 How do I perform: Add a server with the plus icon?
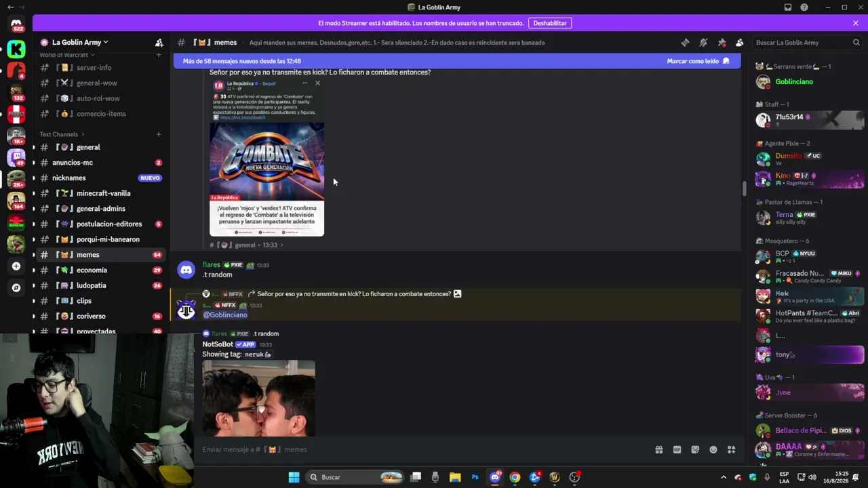17,266
